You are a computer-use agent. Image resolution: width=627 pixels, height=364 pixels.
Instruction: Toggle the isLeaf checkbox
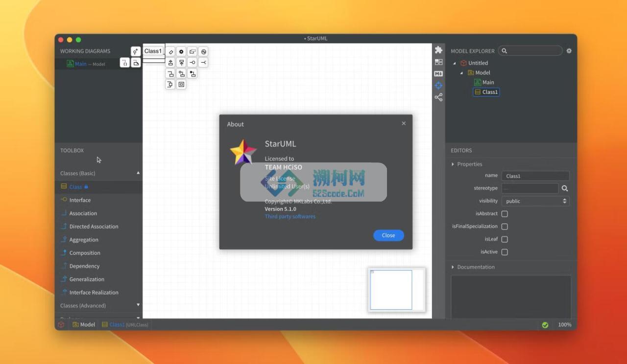pyautogui.click(x=505, y=239)
